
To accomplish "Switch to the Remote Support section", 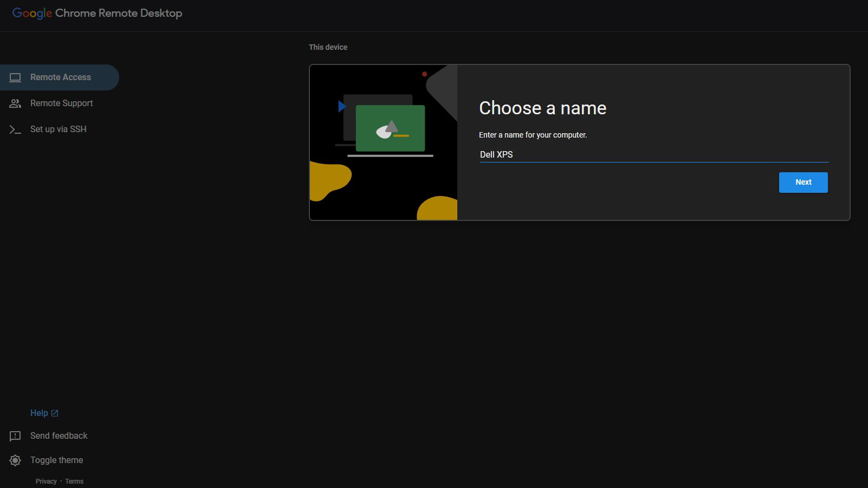I will [62, 103].
